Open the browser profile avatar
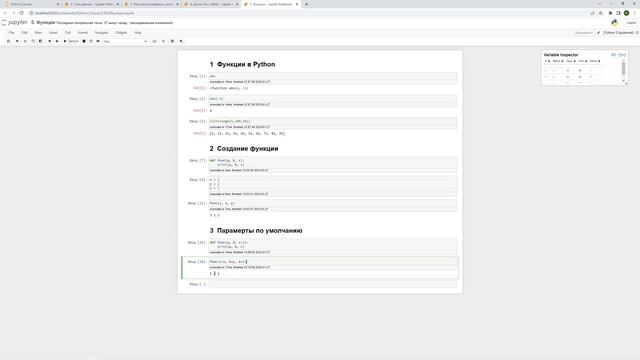This screenshot has height=360, width=640. pos(627,13)
